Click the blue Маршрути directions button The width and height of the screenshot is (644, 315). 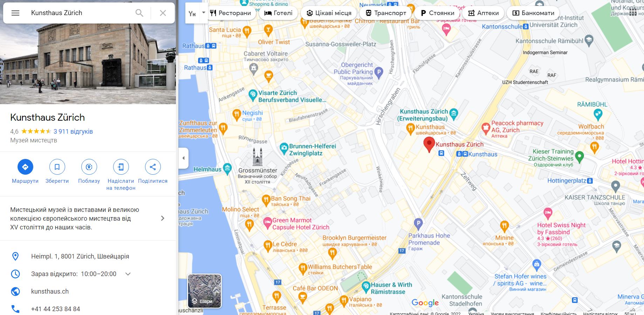25,167
